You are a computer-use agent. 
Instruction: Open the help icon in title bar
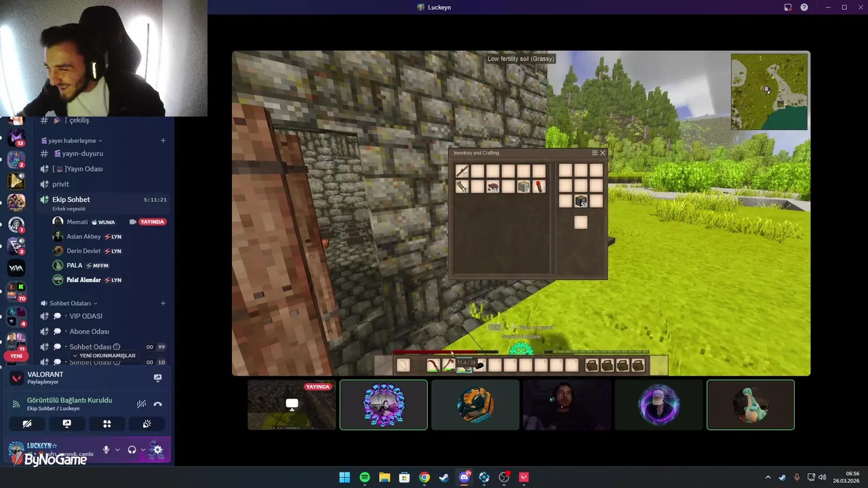[x=804, y=7]
